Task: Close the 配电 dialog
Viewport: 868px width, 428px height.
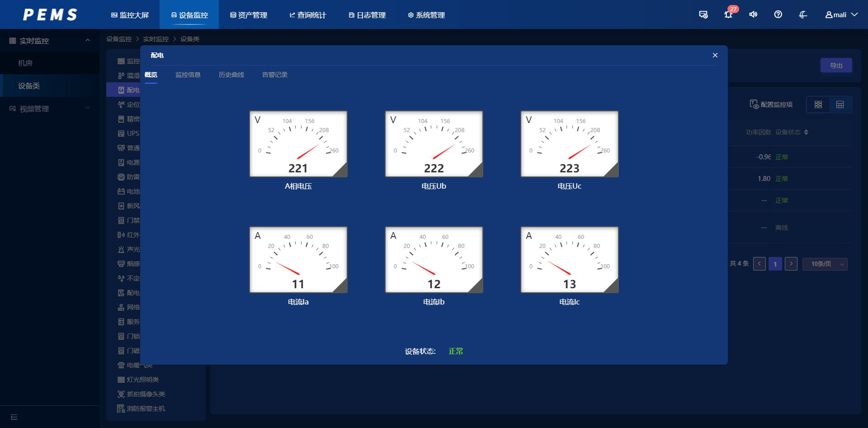Action: [x=715, y=55]
